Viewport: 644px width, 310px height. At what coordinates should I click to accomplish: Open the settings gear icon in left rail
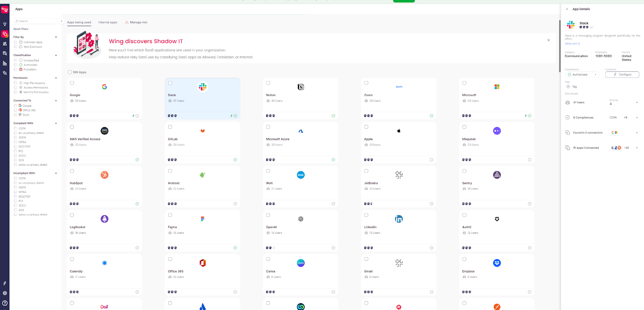(x=5, y=293)
